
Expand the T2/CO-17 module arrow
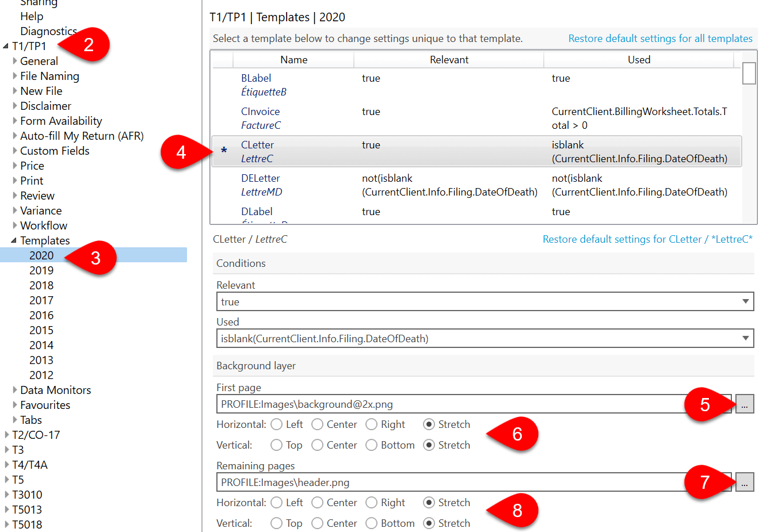[x=6, y=435]
